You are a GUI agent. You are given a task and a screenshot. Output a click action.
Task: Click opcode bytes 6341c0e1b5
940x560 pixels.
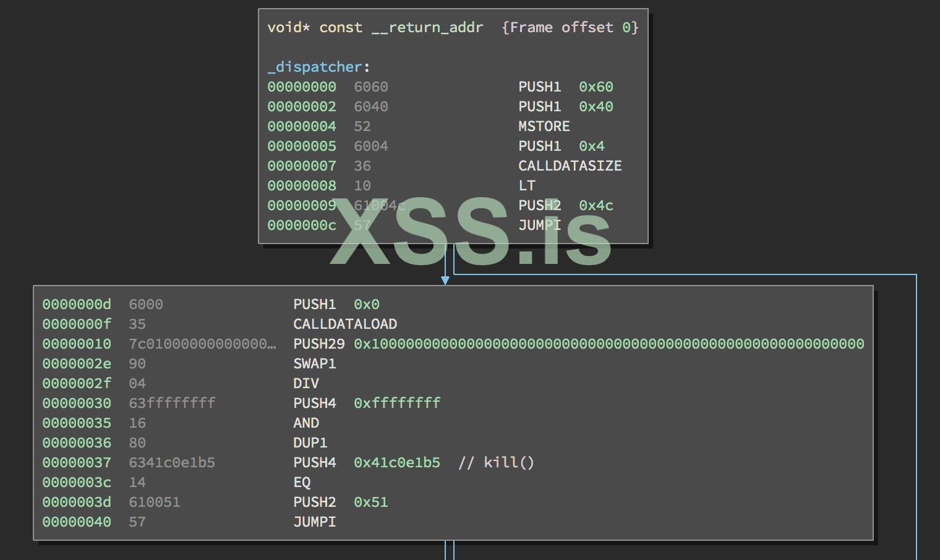tap(172, 462)
